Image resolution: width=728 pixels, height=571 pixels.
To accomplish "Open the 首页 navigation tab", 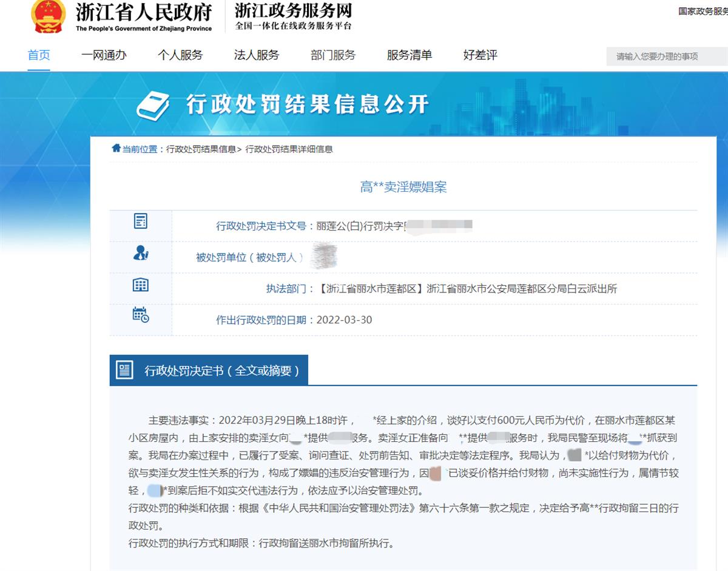I will click(x=39, y=55).
